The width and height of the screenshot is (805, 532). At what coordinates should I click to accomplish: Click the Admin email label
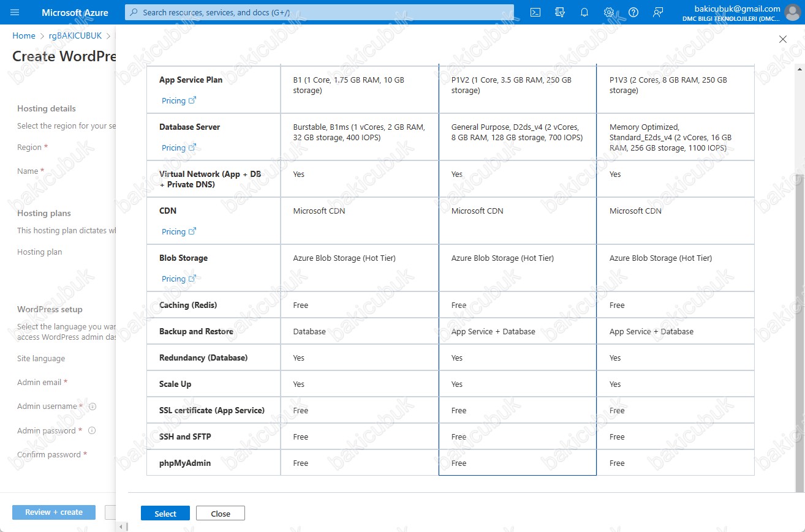tap(39, 383)
